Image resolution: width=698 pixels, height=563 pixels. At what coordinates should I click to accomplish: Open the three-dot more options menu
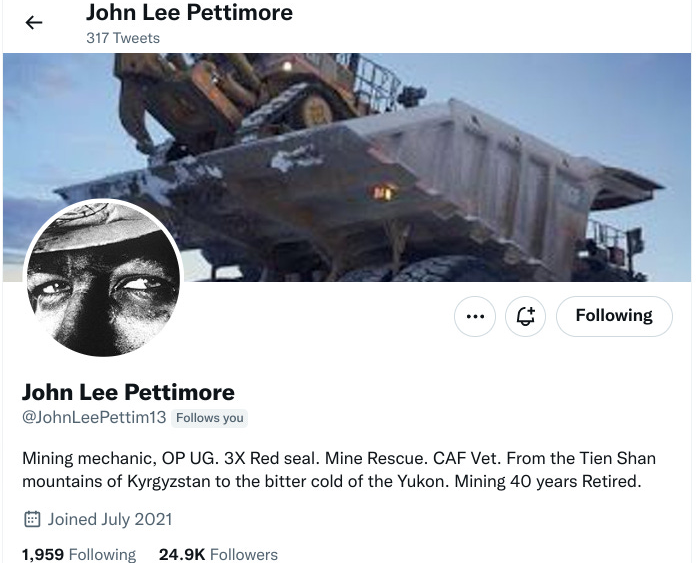(475, 316)
